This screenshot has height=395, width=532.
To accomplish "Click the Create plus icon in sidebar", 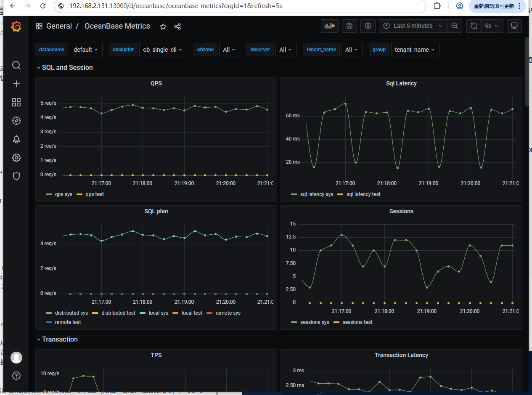I will 16,84.
